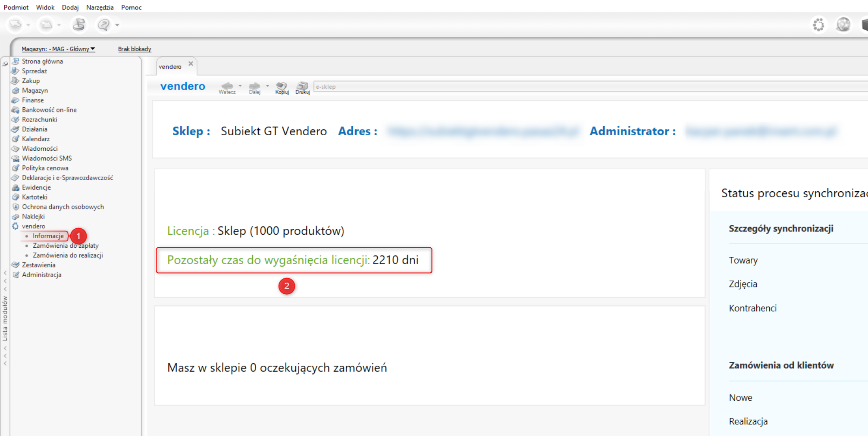868x436 pixels.
Task: Click the Bankowość on-line module icon
Action: (16, 110)
